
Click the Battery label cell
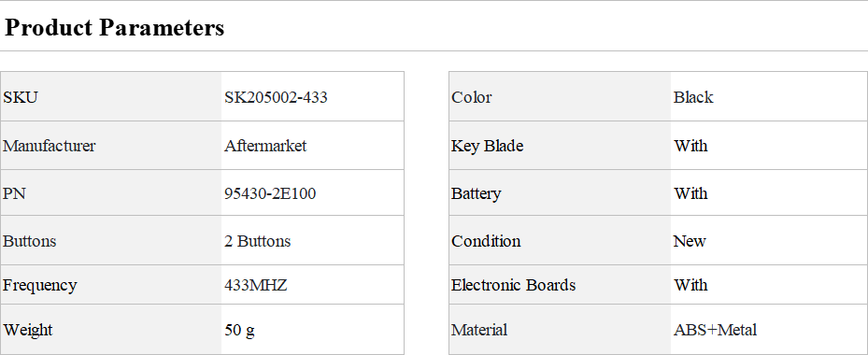pos(560,193)
